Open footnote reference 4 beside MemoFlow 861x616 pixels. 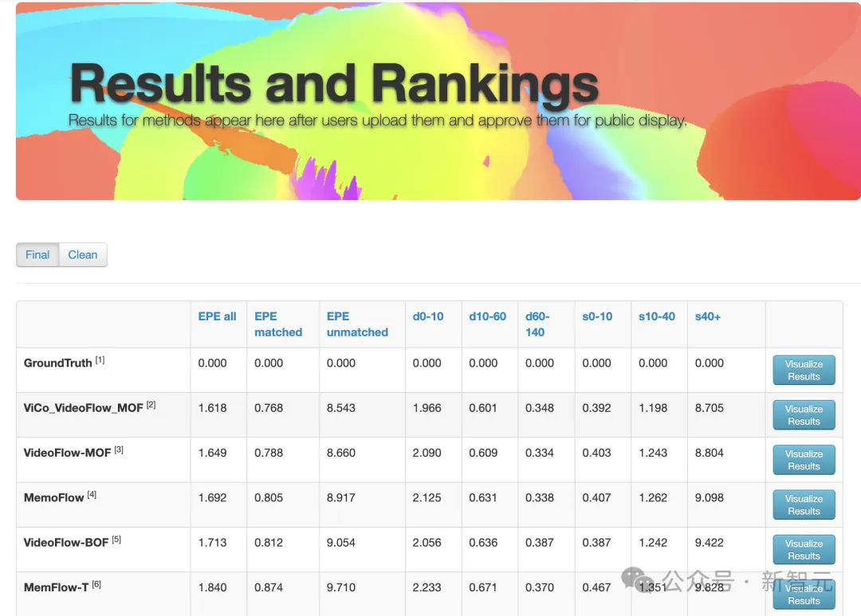(x=92, y=495)
